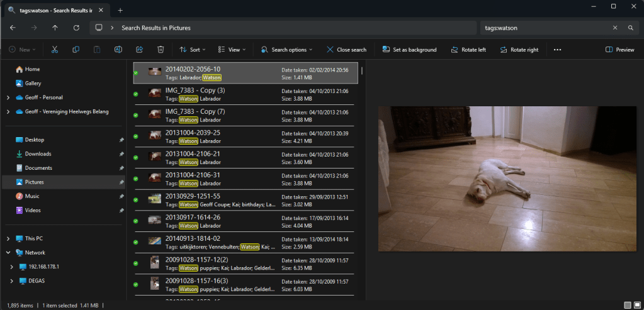The image size is (644, 310).
Task: Expand the This PC tree node
Action: click(8, 239)
